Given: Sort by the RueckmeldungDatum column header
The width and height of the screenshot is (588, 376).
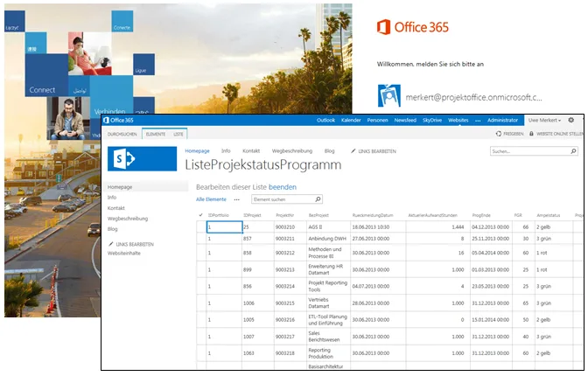Looking at the screenshot, I should (x=373, y=216).
